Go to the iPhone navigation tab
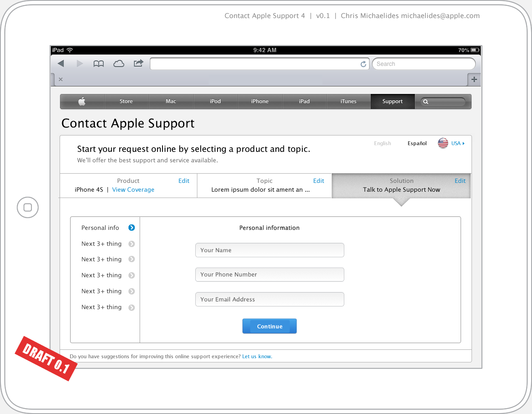 click(x=259, y=102)
